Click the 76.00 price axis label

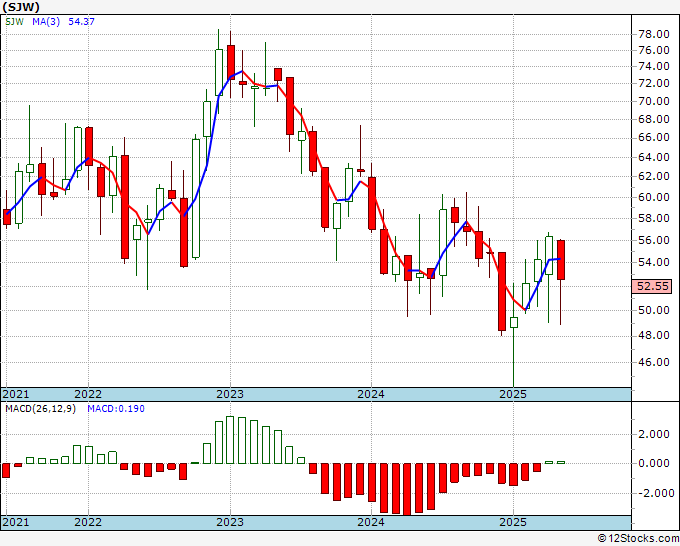click(654, 50)
